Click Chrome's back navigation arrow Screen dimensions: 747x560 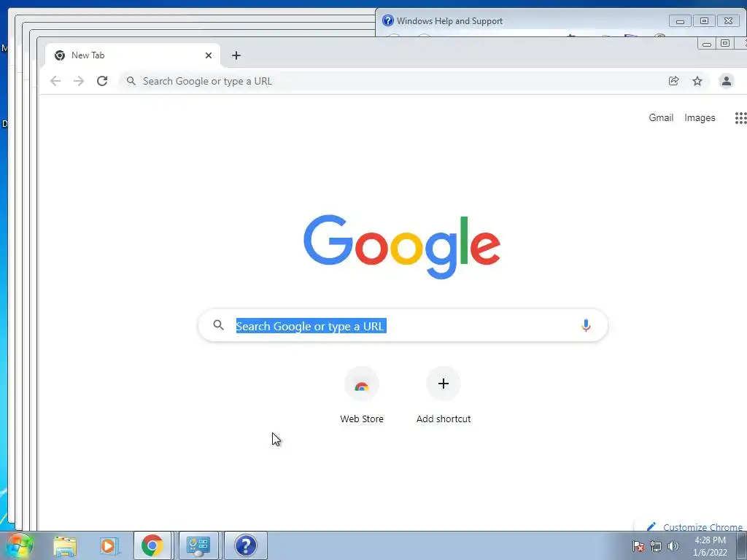tap(55, 81)
